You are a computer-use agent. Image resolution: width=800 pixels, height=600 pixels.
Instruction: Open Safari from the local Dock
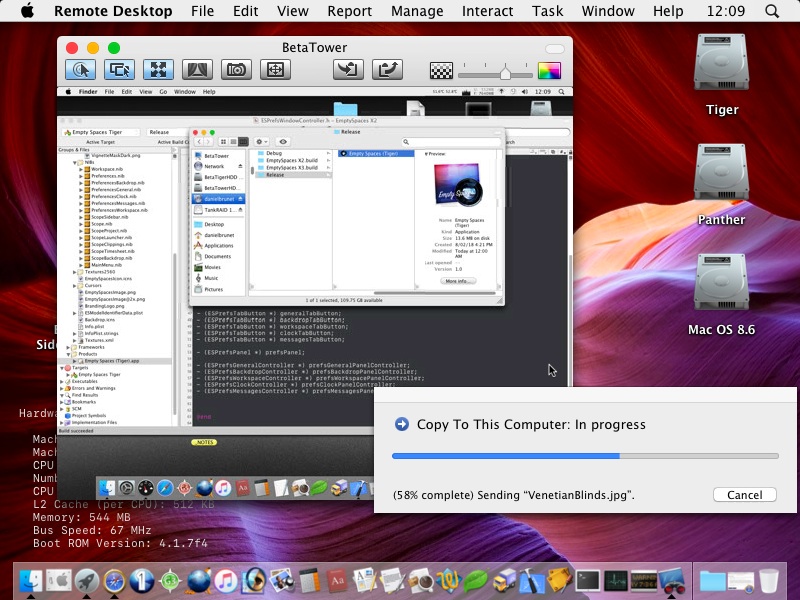114,581
